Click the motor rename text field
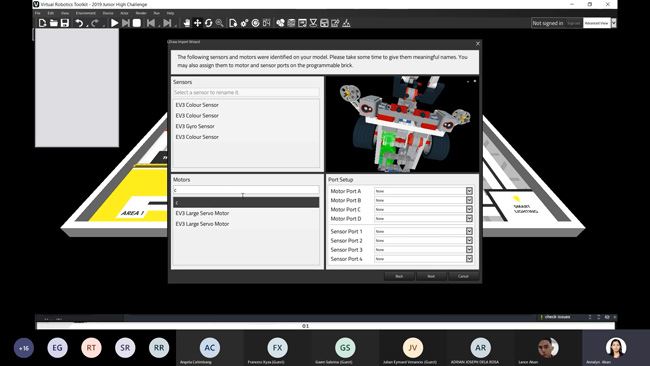 (x=246, y=190)
